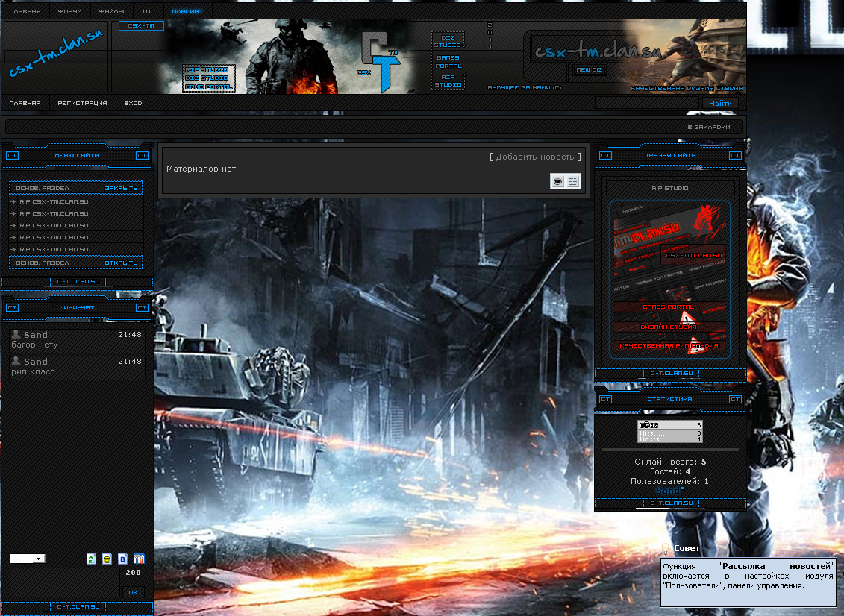Click the Статистика panel header
Screen dimensions: 844x616
coord(670,399)
